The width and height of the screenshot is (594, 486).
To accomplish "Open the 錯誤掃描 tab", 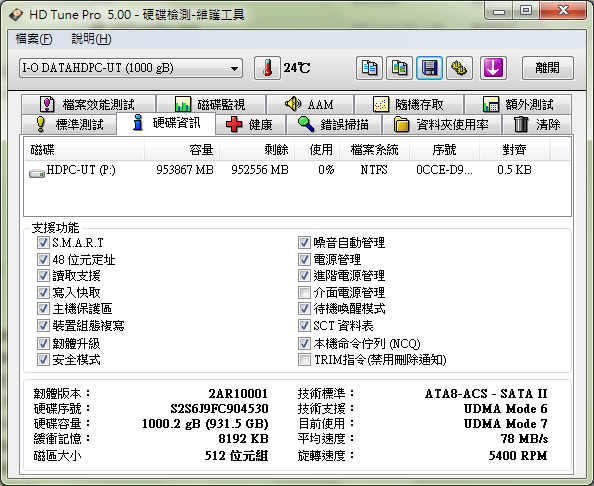I will [x=334, y=124].
